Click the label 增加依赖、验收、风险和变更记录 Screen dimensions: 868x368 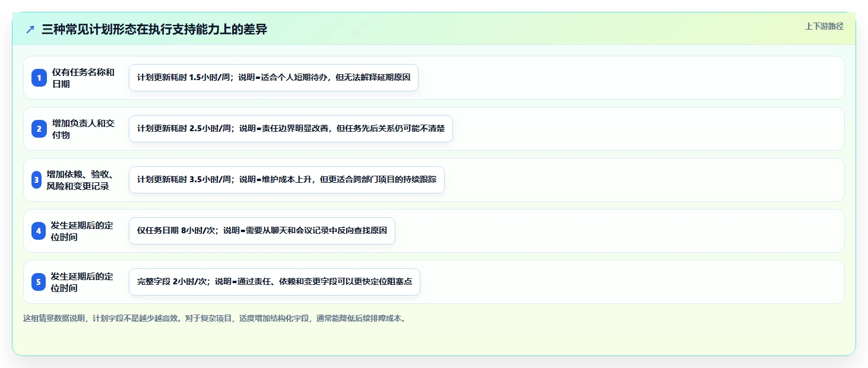click(x=81, y=180)
